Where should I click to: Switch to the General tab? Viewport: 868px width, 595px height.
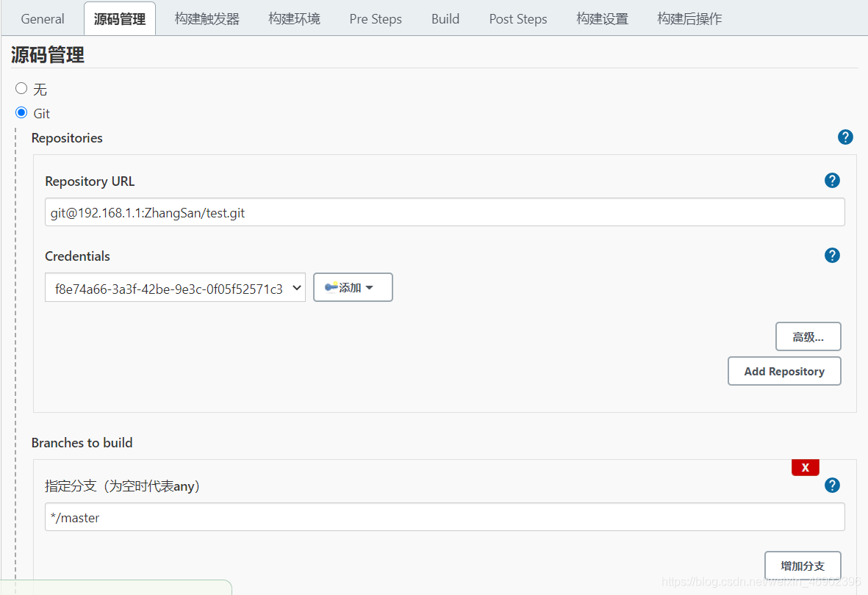pyautogui.click(x=43, y=19)
